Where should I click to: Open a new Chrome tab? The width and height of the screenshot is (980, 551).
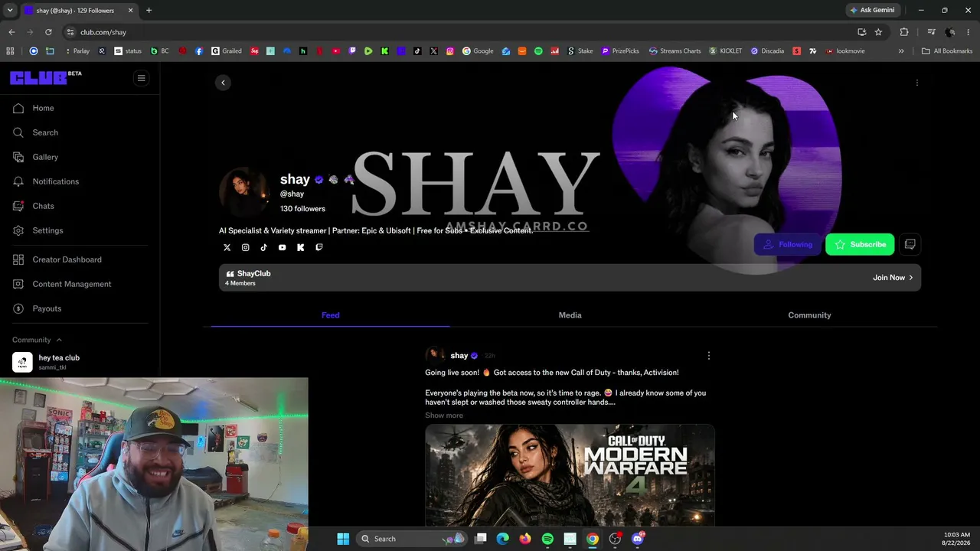149,10
